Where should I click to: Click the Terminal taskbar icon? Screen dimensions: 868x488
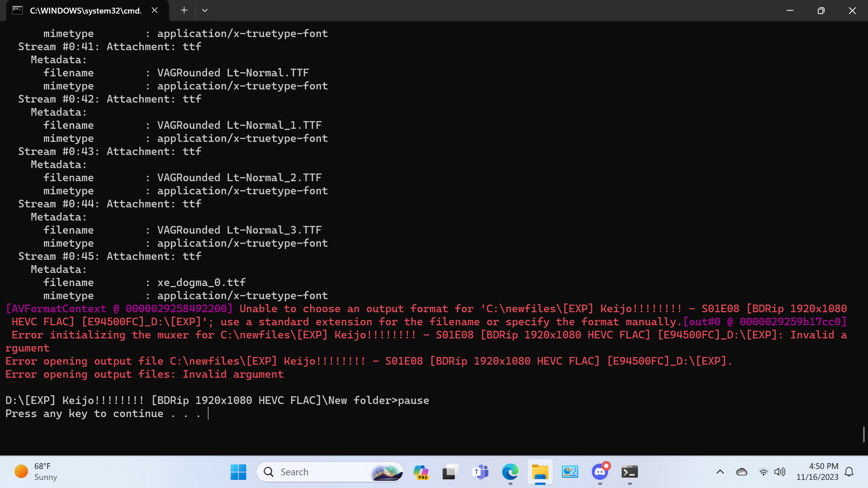tap(629, 472)
